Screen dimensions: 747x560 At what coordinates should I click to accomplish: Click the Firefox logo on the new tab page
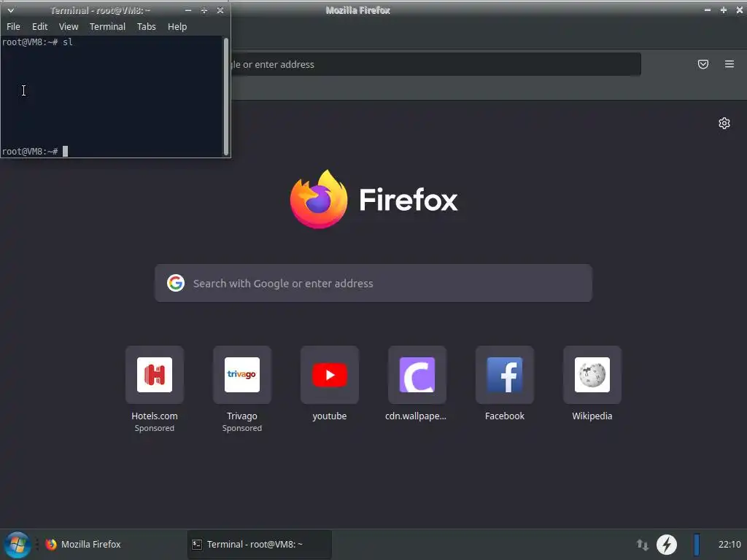coord(319,199)
